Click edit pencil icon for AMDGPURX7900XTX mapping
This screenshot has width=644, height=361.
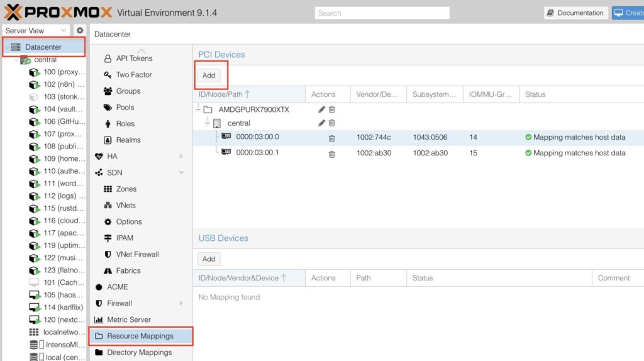(322, 109)
